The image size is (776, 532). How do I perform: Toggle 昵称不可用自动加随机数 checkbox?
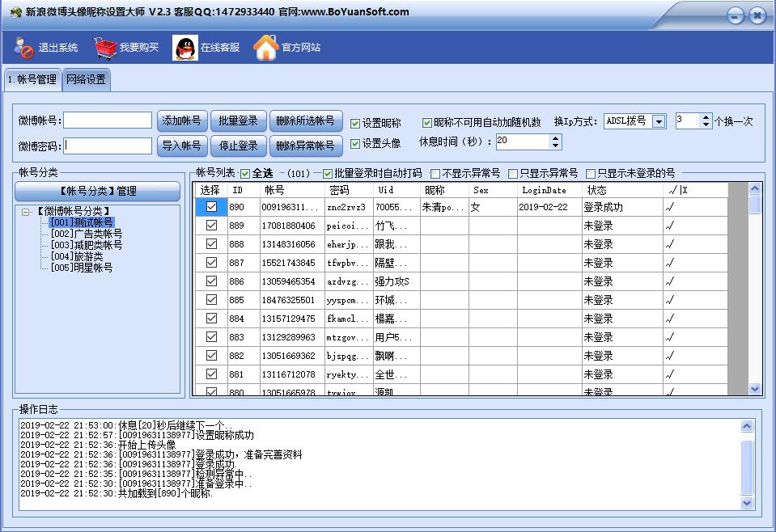click(x=426, y=122)
